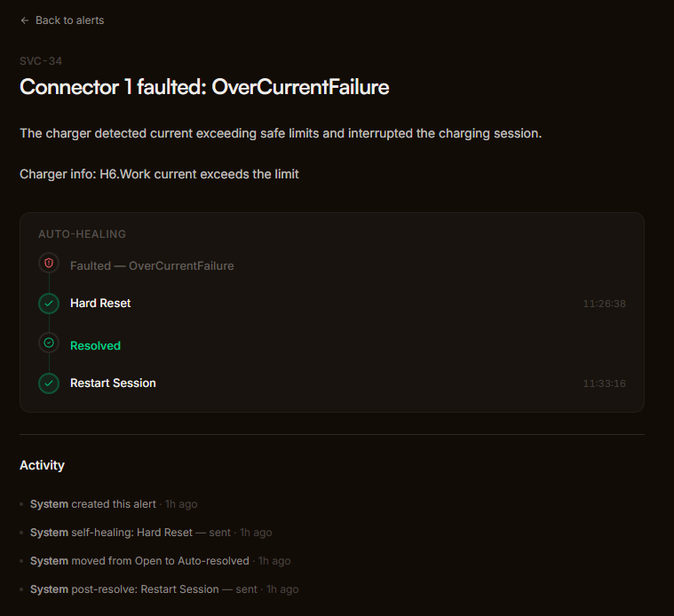Click the green checkmark next to Hard Reset
Image resolution: width=674 pixels, height=616 pixels.
49,304
